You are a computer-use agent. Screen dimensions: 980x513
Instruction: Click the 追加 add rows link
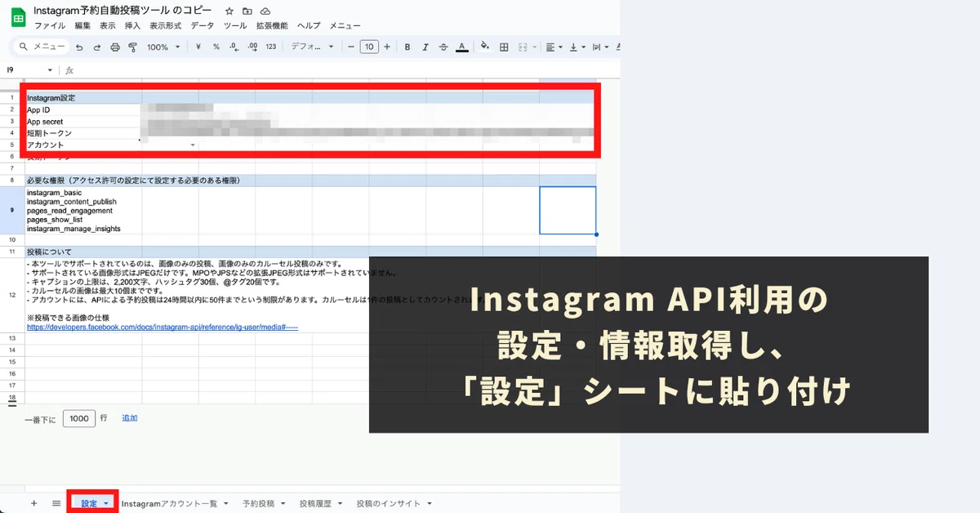pos(130,417)
